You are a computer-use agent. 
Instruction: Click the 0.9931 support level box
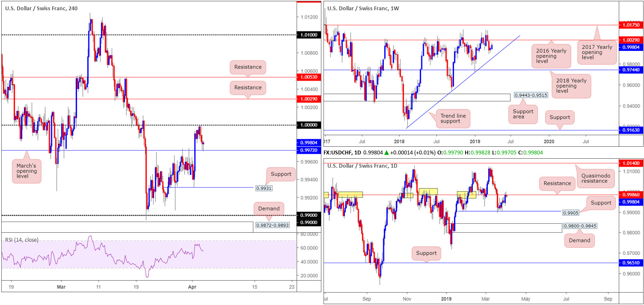click(264, 188)
